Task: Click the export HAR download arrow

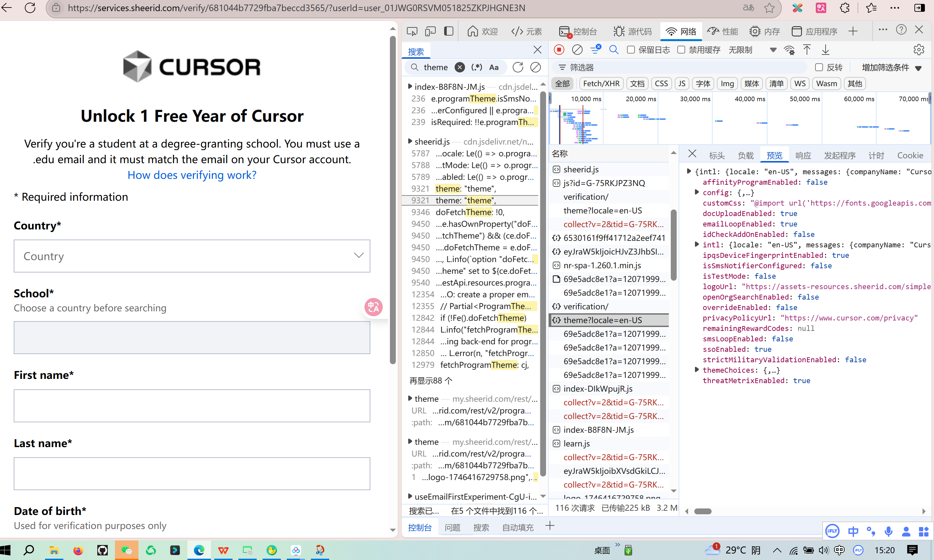Action: coord(826,50)
